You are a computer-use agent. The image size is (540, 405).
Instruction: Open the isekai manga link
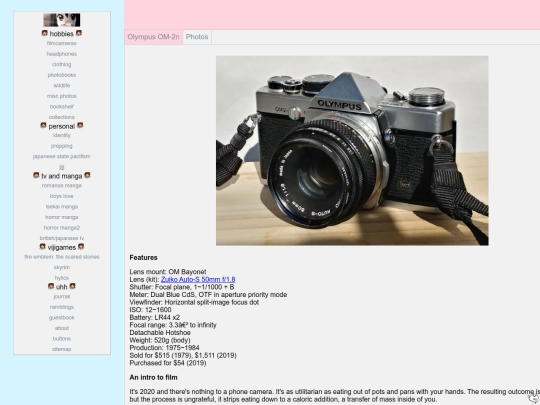pos(62,207)
